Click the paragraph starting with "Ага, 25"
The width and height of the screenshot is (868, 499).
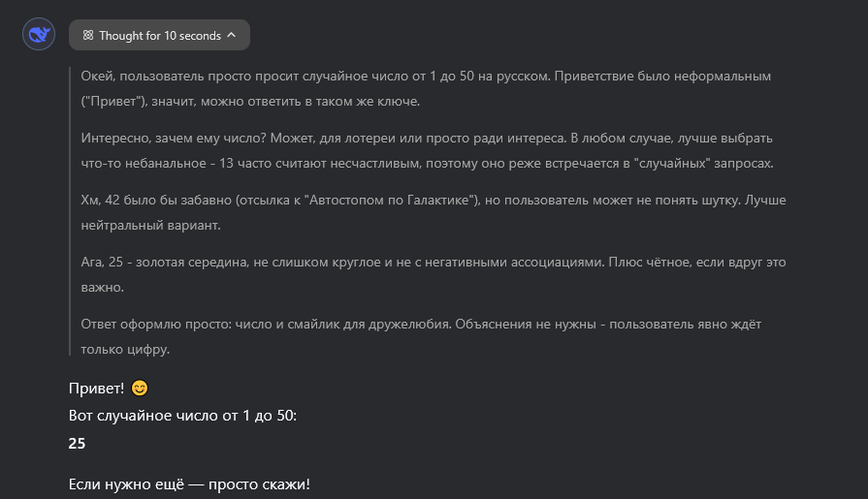[434, 274]
